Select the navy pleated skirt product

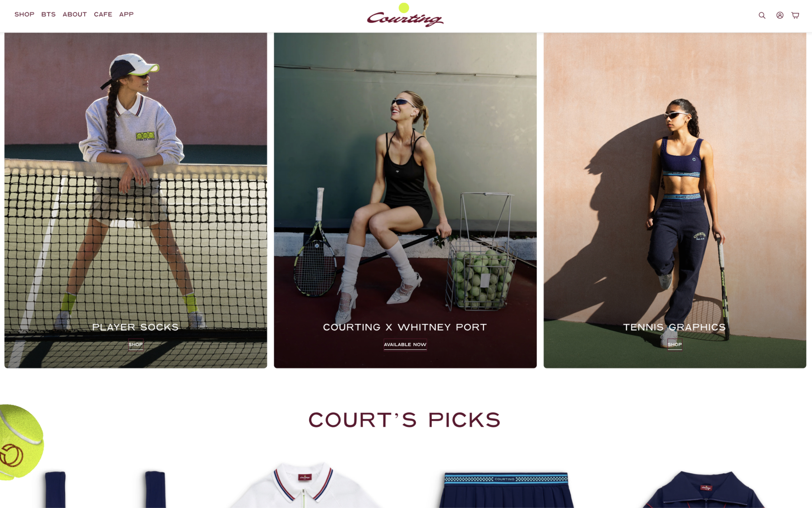pyautogui.click(x=506, y=490)
